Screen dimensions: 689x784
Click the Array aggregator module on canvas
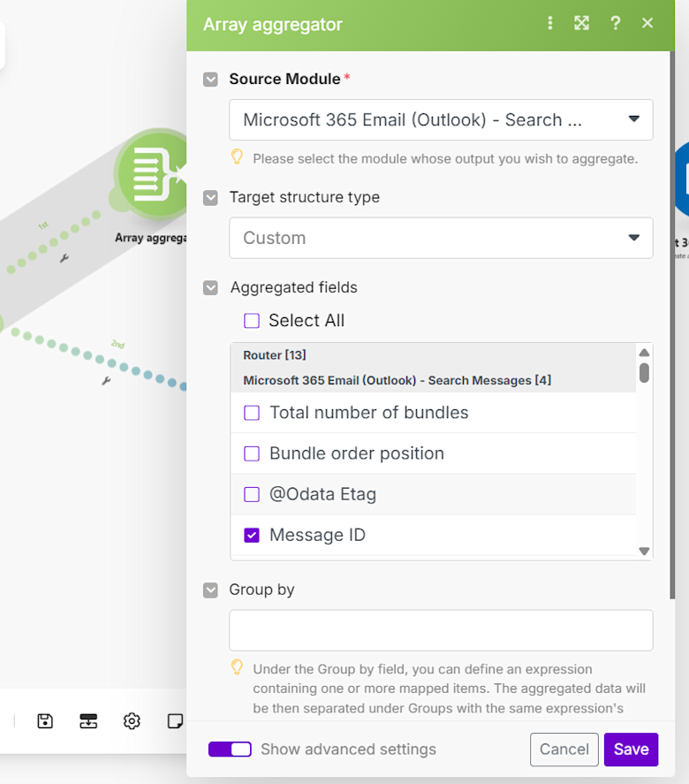(151, 175)
